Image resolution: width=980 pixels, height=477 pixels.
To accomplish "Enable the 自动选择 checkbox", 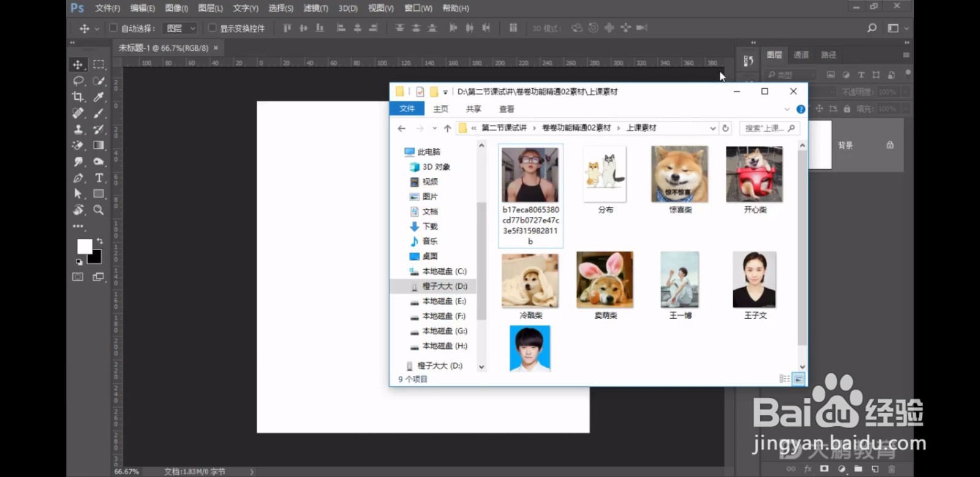I will click(x=113, y=28).
